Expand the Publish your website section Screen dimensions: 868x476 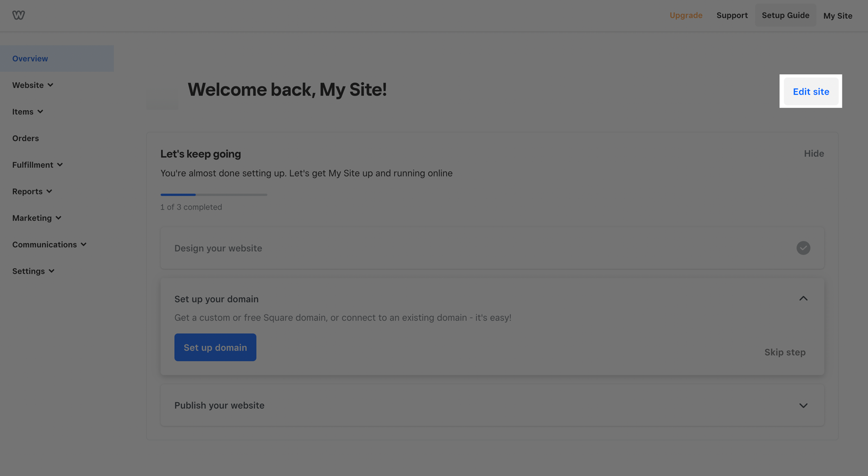coord(803,405)
